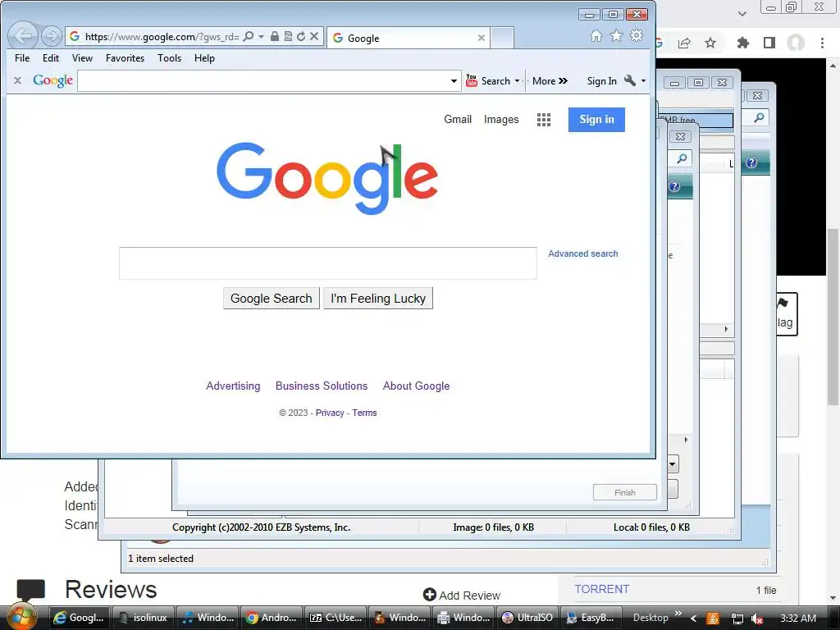Open the Business Solutions link
Image resolution: width=840 pixels, height=630 pixels.
pyautogui.click(x=322, y=386)
